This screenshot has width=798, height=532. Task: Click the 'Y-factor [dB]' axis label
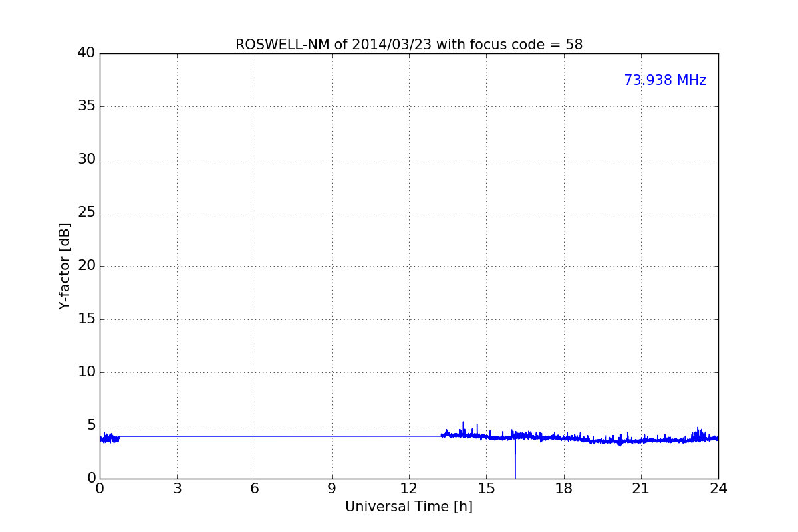[65, 266]
